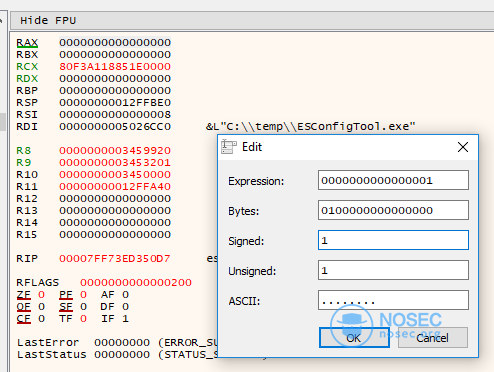The image size is (494, 372).
Task: Select RSI value ending in 8
Action: pos(115,115)
